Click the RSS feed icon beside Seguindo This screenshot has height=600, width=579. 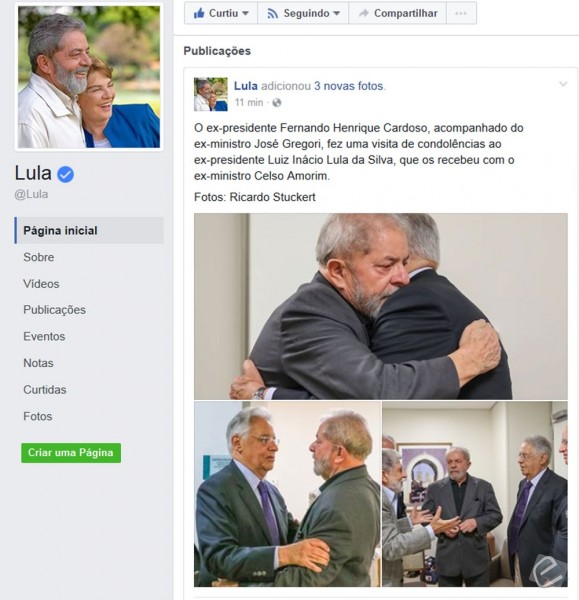[x=272, y=13]
